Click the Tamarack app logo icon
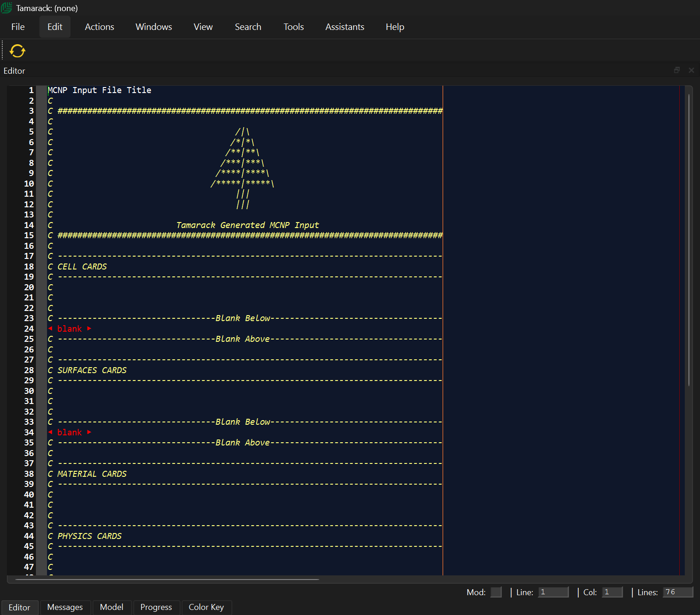This screenshot has width=700, height=615. (7, 8)
